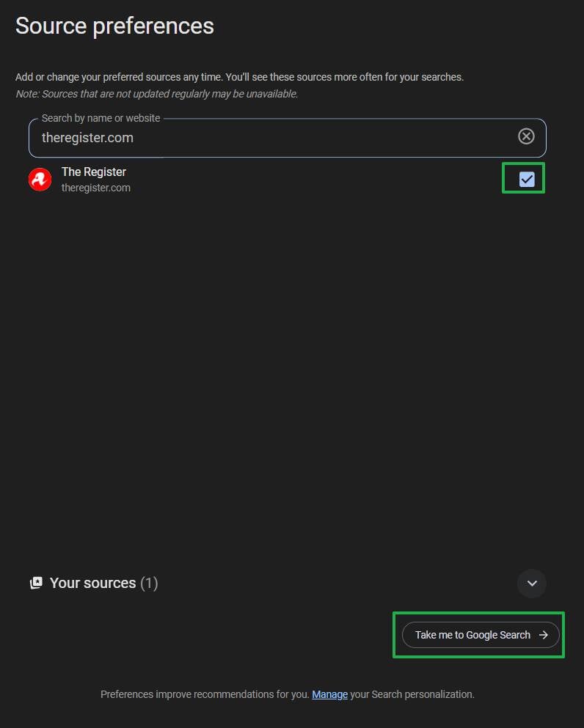This screenshot has width=584, height=728.
Task: Click the theregister.com domain under the result
Action: pyautogui.click(x=96, y=188)
